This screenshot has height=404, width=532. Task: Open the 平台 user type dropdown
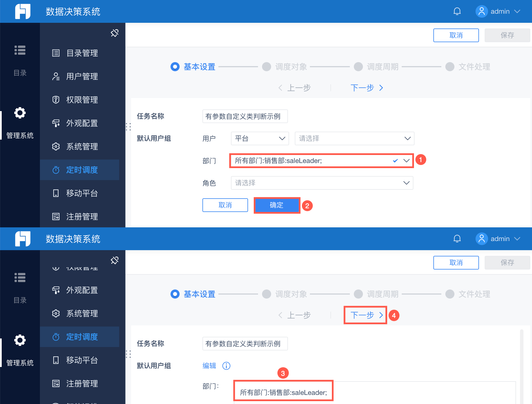point(260,138)
